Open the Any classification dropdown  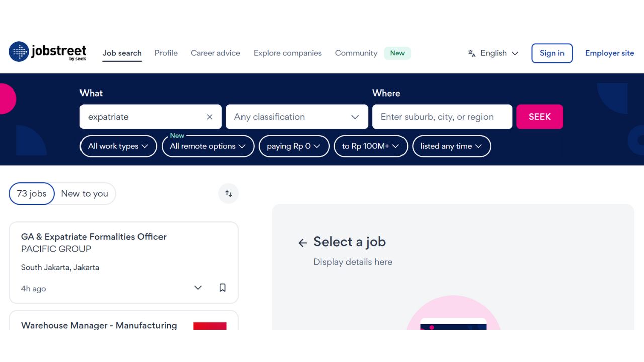[x=296, y=116]
